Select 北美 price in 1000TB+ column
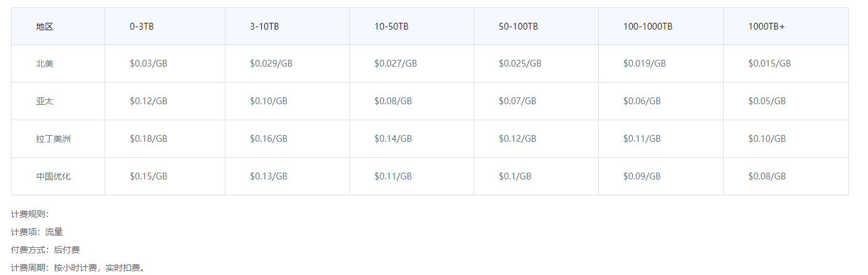The height and width of the screenshot is (275, 868). point(769,64)
